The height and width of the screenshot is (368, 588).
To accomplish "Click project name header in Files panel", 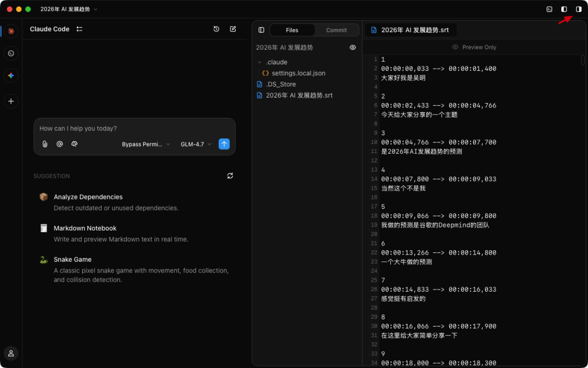I will [x=284, y=47].
